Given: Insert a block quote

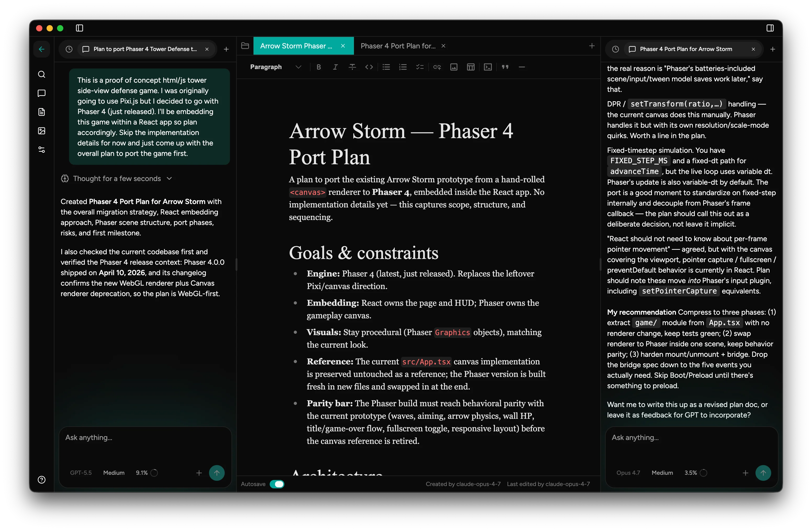Looking at the screenshot, I should (505, 67).
